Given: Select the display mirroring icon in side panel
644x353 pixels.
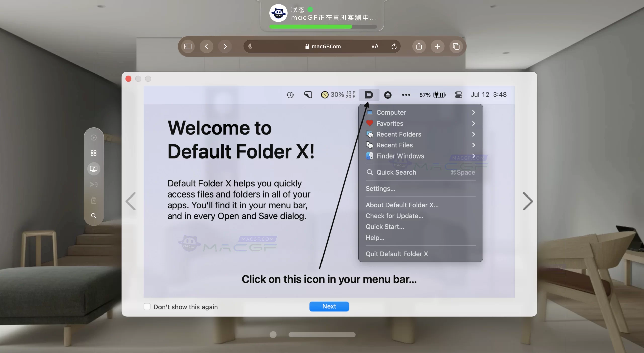Looking at the screenshot, I should 94,169.
